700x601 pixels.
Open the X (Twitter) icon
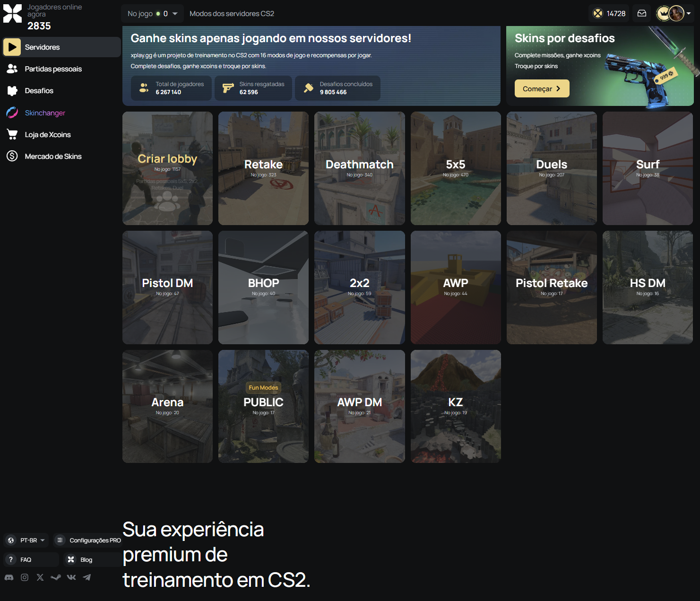click(x=40, y=577)
